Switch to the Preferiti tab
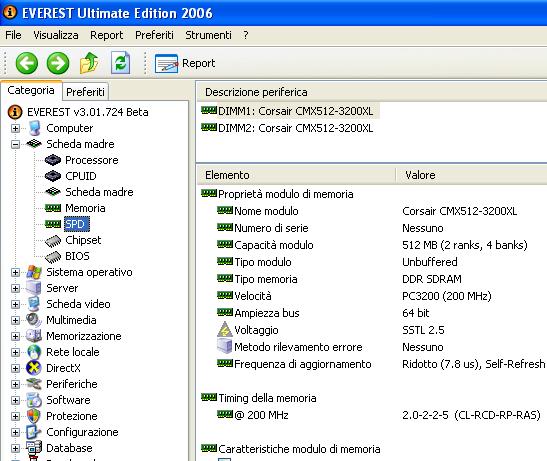The width and height of the screenshot is (547, 461). (85, 92)
